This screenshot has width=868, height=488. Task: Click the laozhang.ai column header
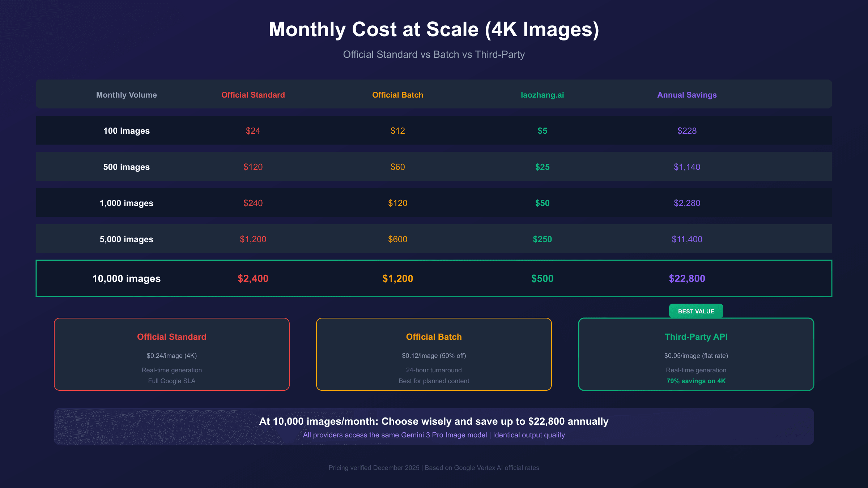tap(542, 95)
